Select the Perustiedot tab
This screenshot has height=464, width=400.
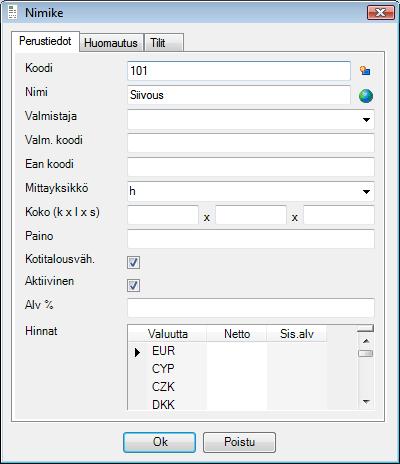[x=45, y=42]
